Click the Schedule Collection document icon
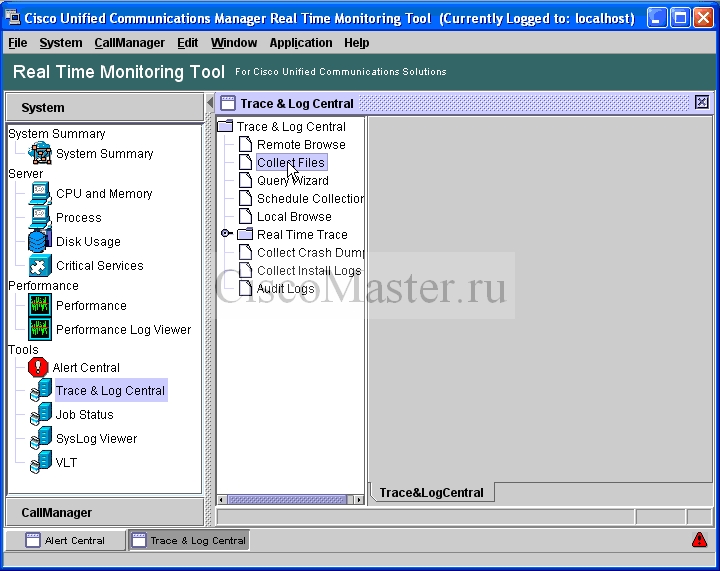Image resolution: width=720 pixels, height=571 pixels. [x=246, y=198]
